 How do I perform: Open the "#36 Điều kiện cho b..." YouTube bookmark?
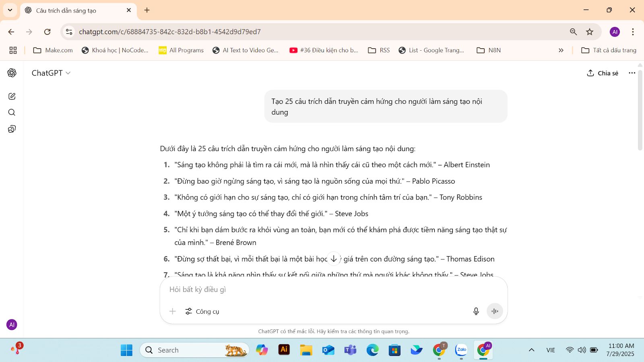point(324,50)
